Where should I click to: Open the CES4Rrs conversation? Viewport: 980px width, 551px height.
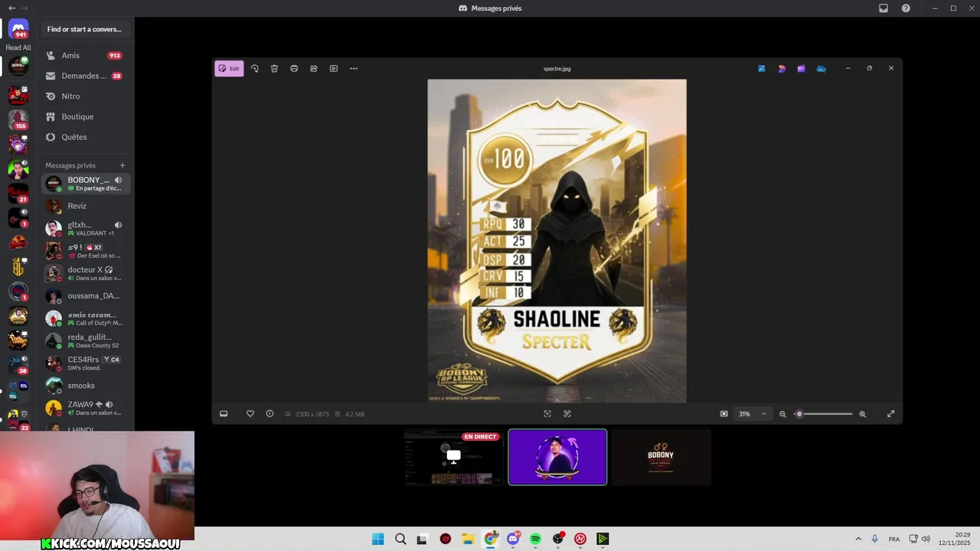85,363
